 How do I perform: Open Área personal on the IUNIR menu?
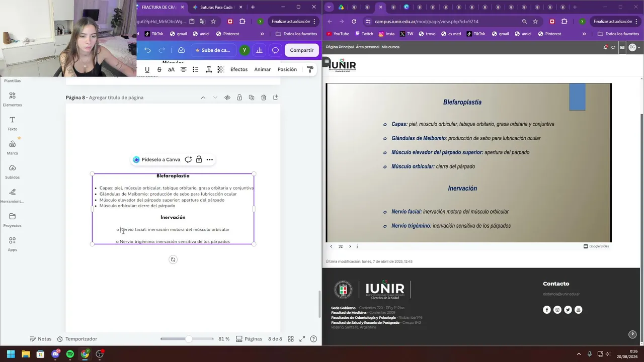point(367,47)
